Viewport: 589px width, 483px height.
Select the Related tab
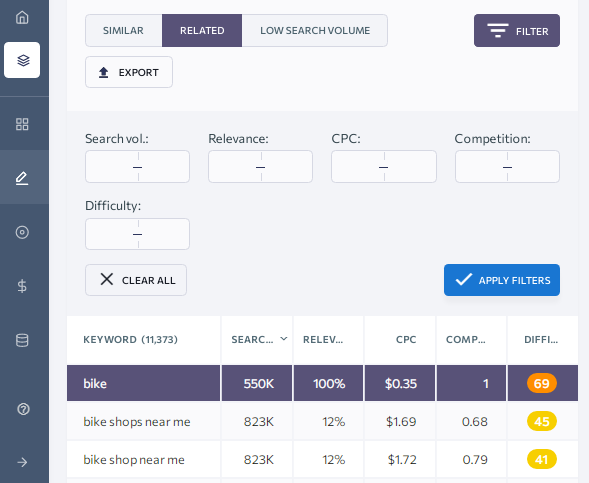(202, 30)
